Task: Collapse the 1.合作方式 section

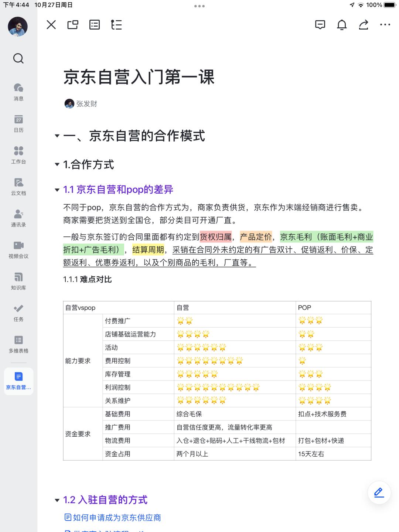Action: click(57, 164)
